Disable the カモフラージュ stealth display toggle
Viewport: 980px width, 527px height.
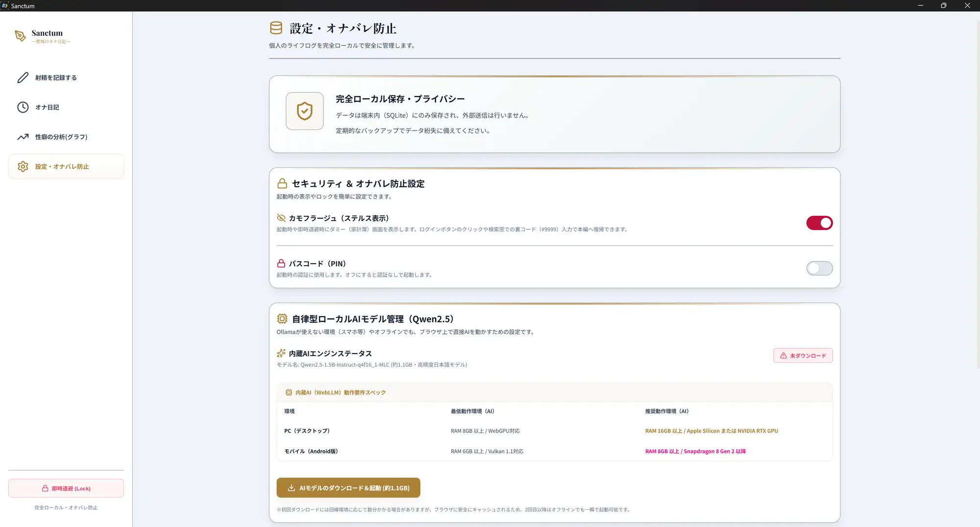coord(819,223)
